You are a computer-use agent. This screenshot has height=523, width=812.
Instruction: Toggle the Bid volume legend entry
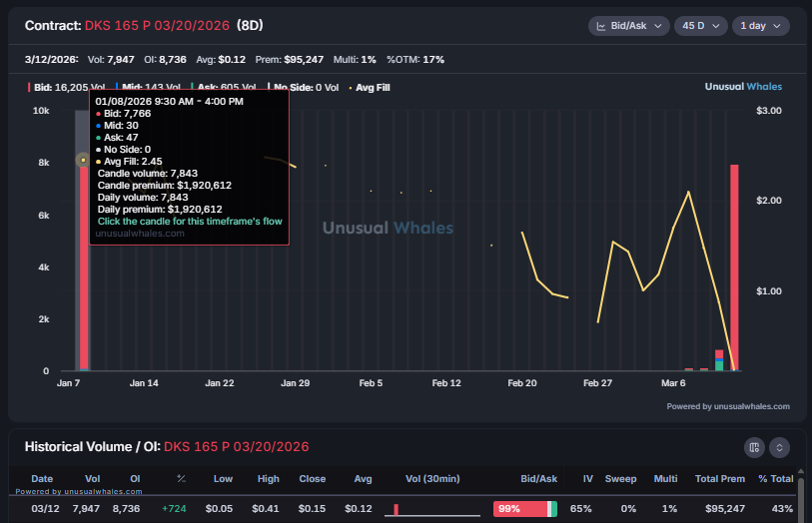(67, 88)
